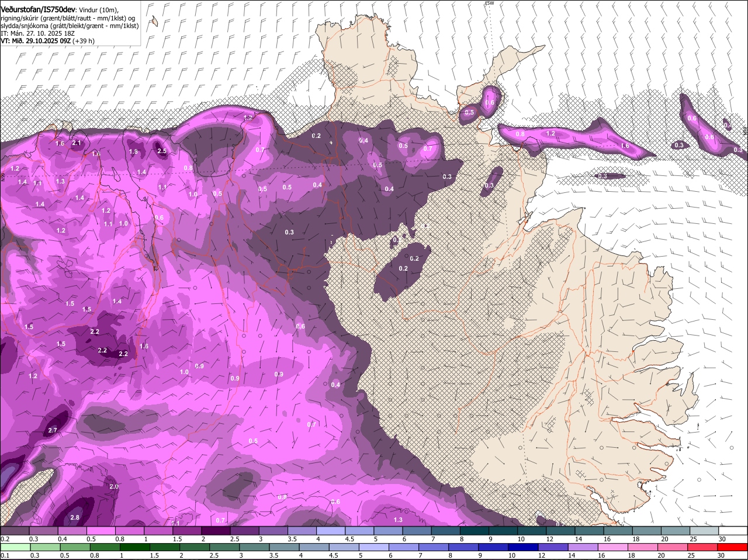Screen dimensions: 748x560
Task: Click the 0.4 label in the upper legend row
Action: [63, 539]
